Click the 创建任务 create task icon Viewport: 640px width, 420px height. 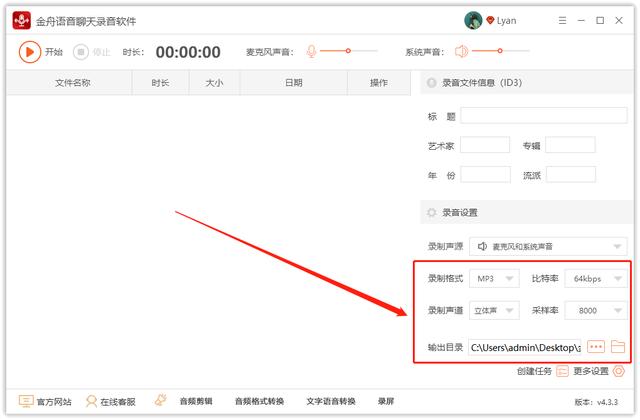[561, 371]
